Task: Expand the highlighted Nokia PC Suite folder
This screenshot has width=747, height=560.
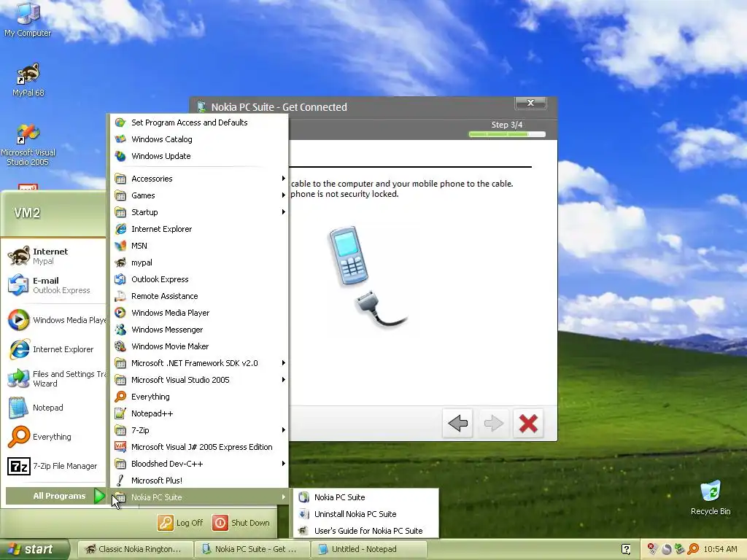Action: click(198, 497)
